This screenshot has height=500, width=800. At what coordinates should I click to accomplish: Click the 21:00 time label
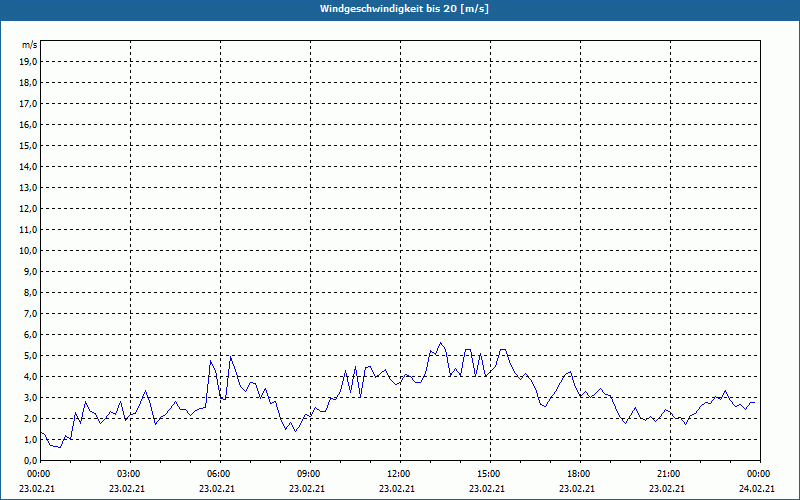click(x=668, y=474)
